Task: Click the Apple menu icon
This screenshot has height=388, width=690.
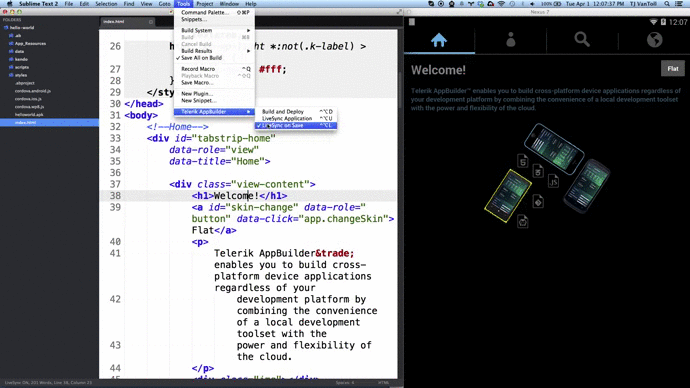Action: click(10, 4)
